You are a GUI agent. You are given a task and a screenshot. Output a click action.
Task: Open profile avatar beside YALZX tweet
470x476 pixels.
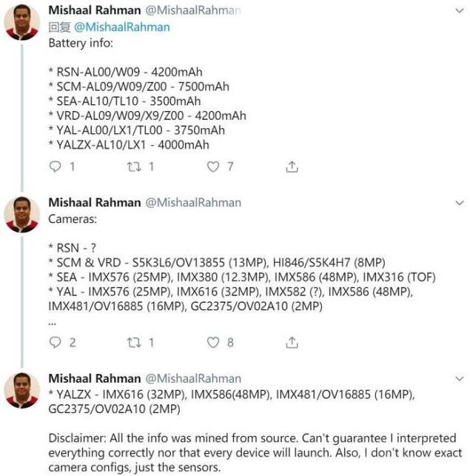click(22, 390)
